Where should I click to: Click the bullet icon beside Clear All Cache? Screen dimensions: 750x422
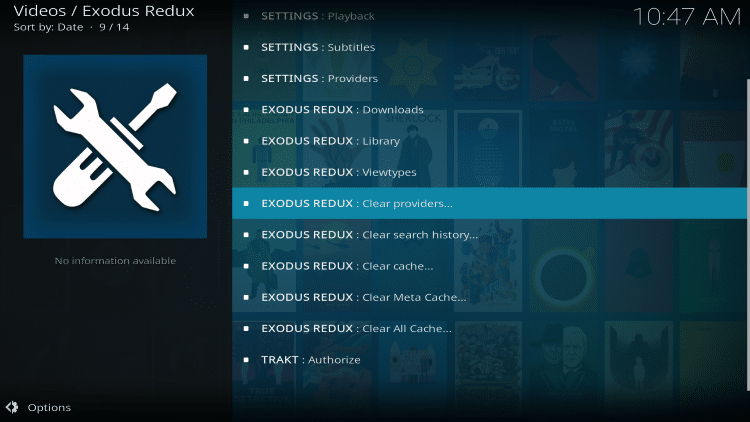tap(246, 328)
